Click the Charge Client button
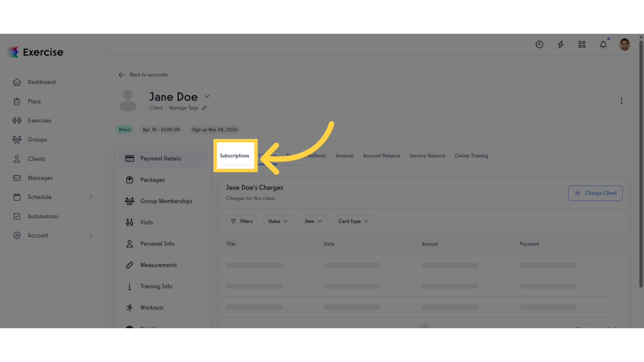The width and height of the screenshot is (644, 362). coord(595,193)
